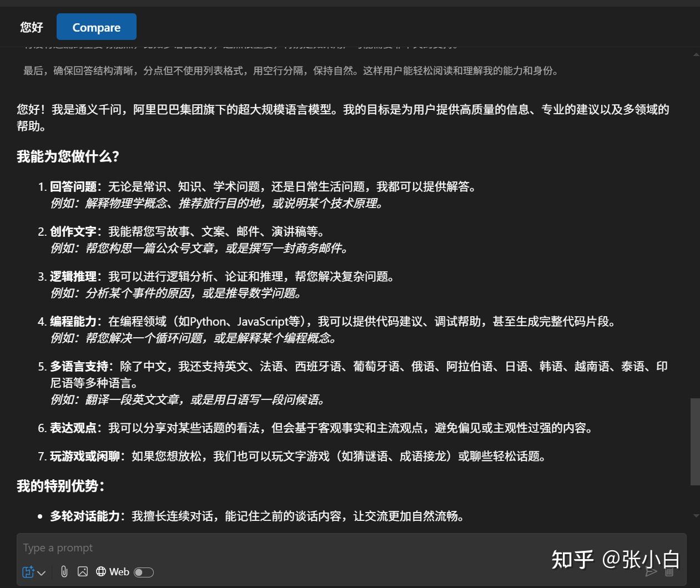Click the line 例如：翻译一段英文文章

tap(188, 400)
